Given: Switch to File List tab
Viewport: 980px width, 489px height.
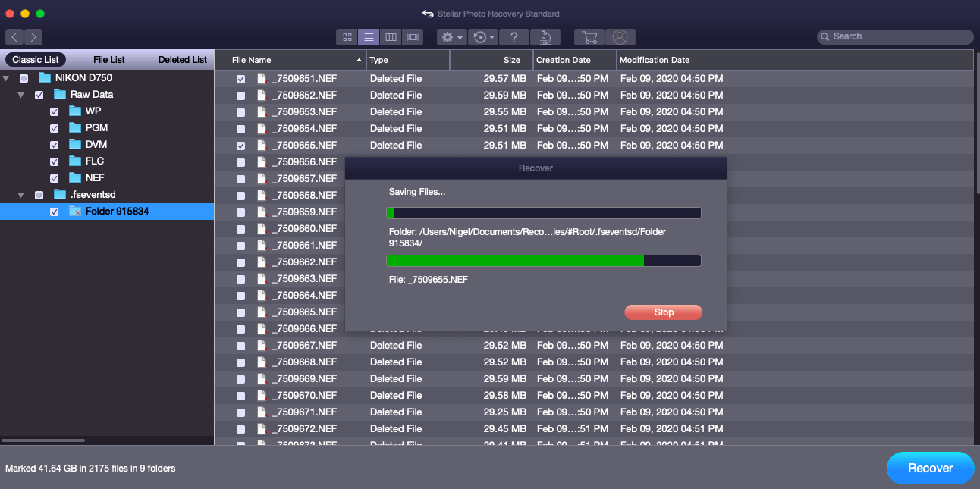Looking at the screenshot, I should (x=109, y=60).
